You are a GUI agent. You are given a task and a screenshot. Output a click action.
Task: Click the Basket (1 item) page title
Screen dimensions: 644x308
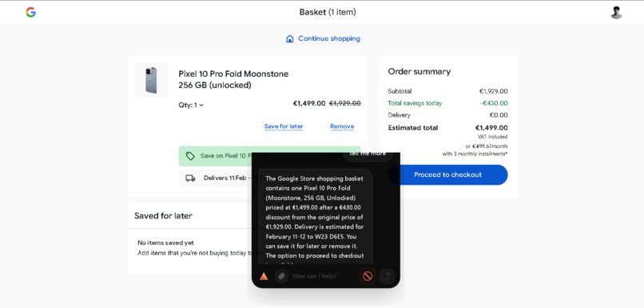pos(328,12)
